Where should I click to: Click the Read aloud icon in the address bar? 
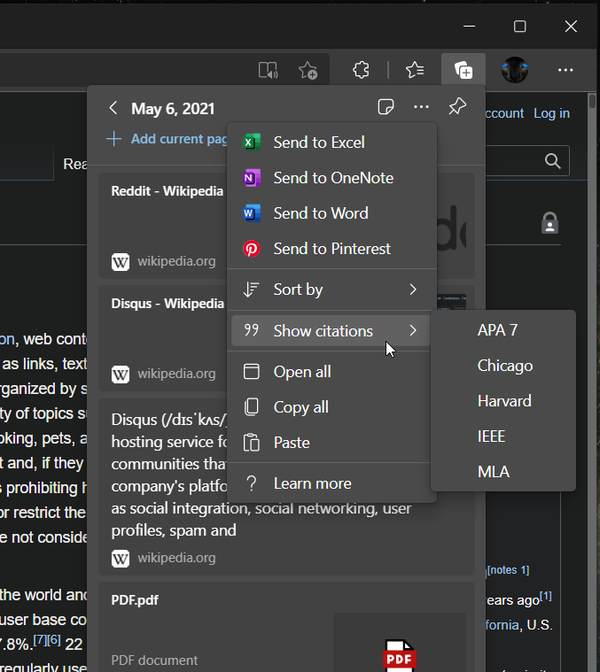[x=267, y=70]
